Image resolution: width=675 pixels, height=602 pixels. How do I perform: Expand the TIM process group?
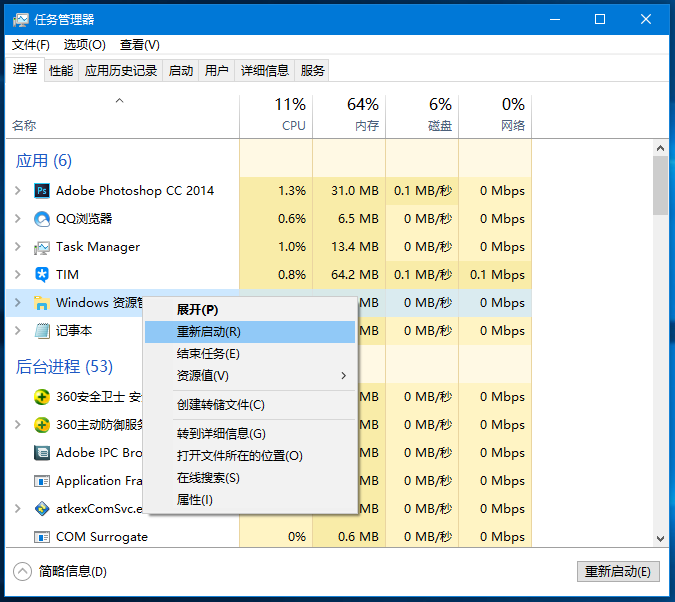(x=18, y=275)
